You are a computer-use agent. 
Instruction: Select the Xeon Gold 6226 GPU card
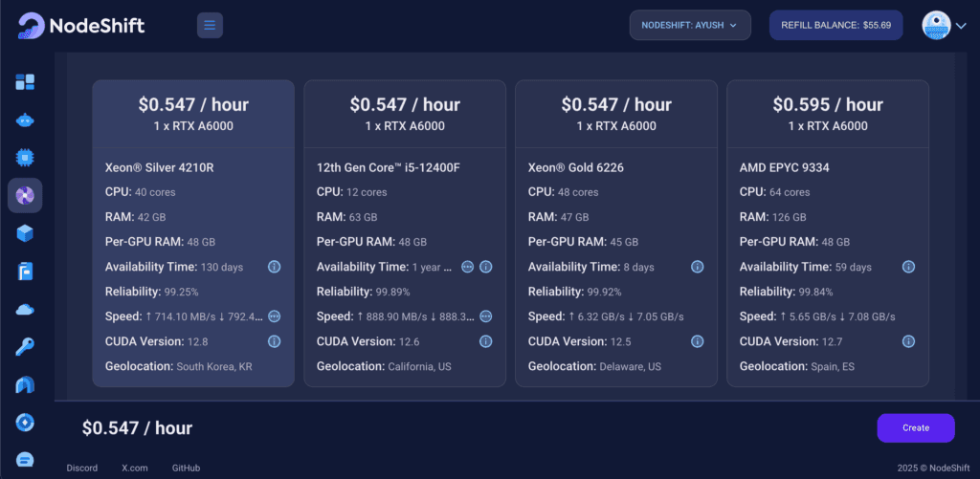[615, 233]
